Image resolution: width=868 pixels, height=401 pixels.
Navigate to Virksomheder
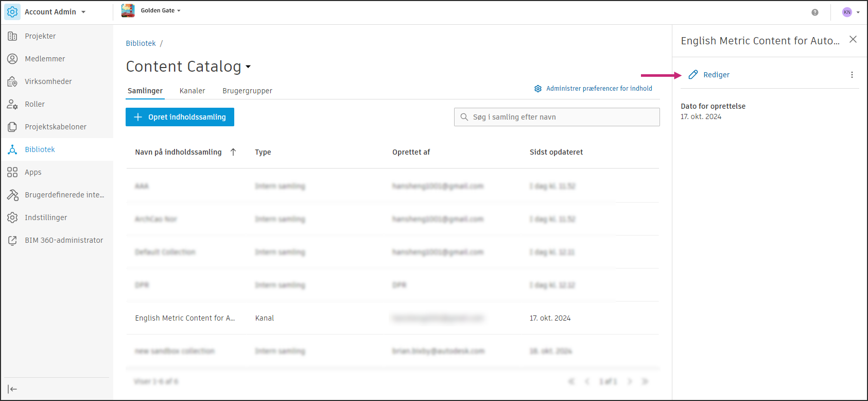pos(48,81)
